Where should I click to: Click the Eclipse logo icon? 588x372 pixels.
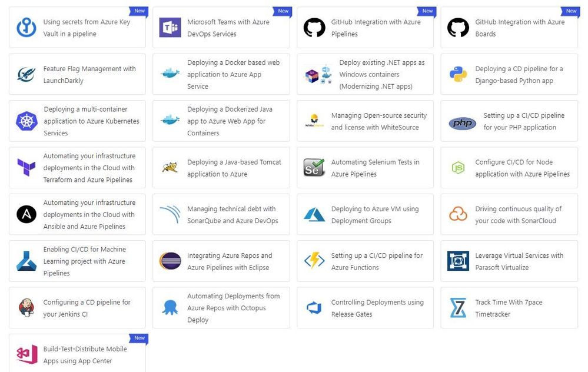pyautogui.click(x=170, y=261)
